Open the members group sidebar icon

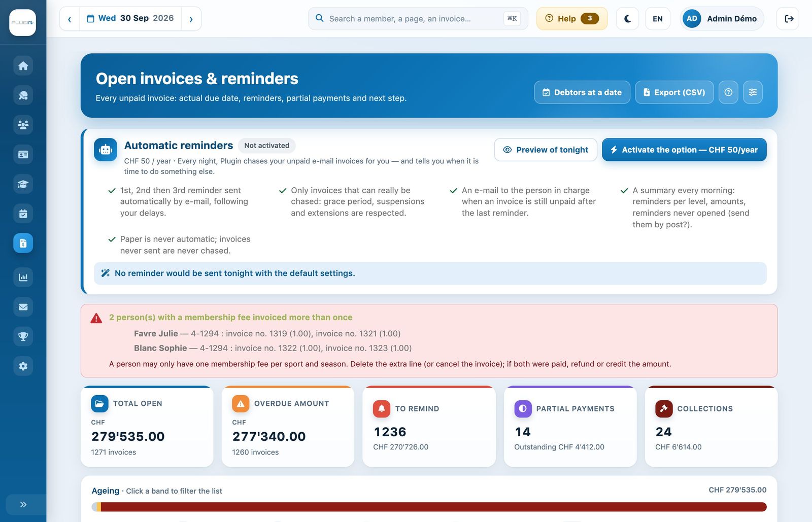23,125
